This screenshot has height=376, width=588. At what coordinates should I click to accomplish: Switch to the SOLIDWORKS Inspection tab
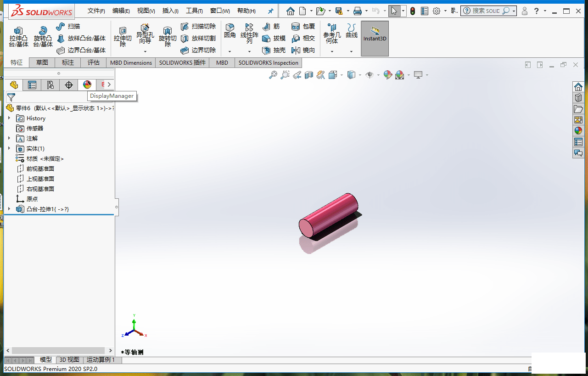[x=269, y=63]
